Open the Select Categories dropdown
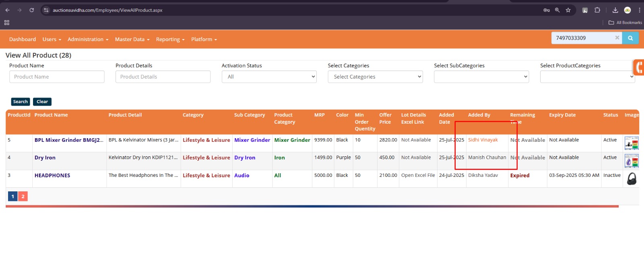The height and width of the screenshot is (278, 644). coord(375,77)
